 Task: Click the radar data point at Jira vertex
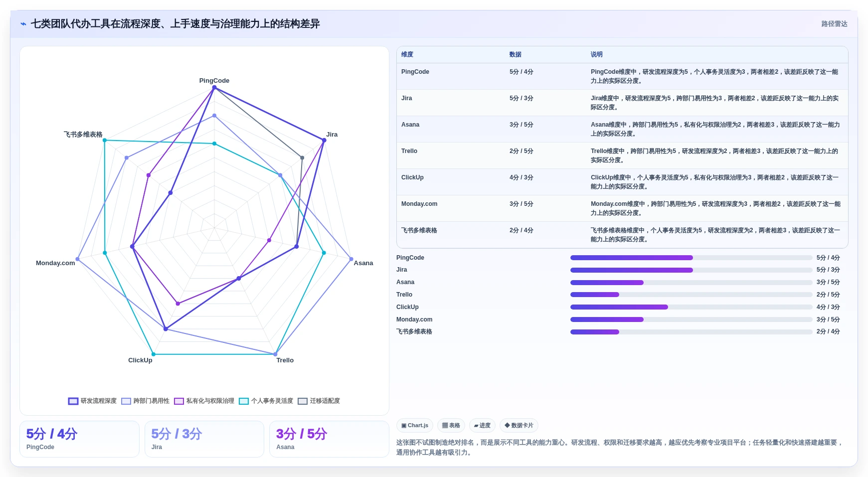(x=324, y=141)
